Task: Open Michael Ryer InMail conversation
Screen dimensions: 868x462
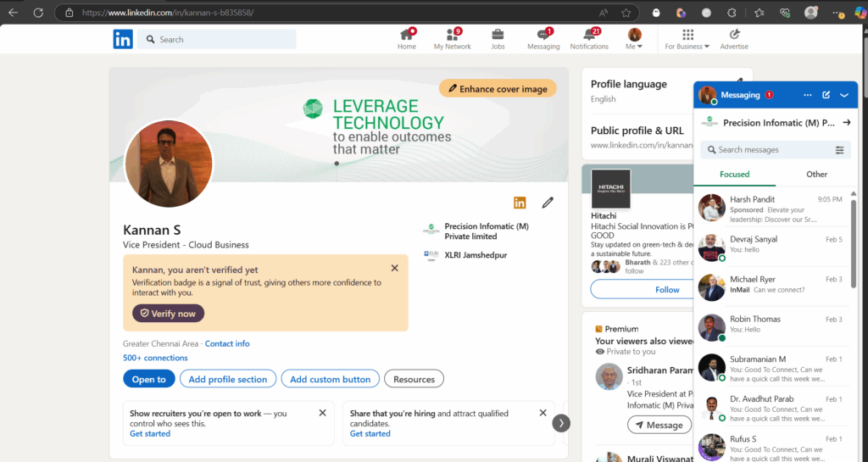Action: tap(771, 287)
